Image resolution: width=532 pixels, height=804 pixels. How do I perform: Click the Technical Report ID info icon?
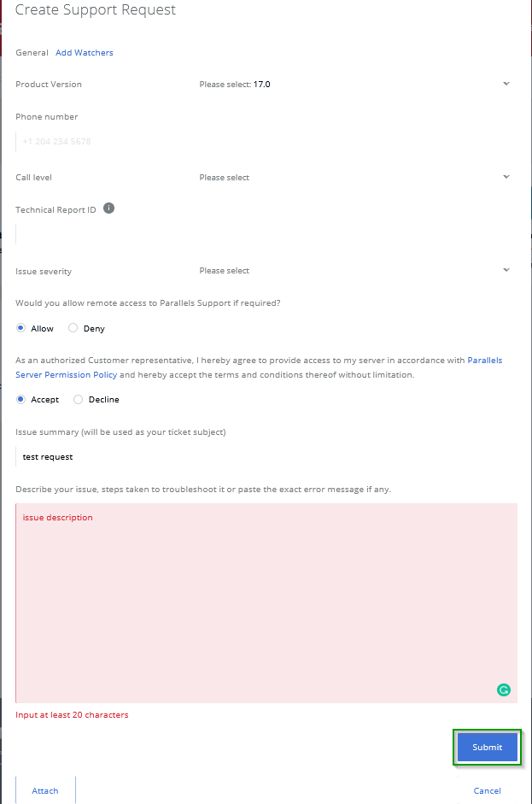[x=108, y=208]
